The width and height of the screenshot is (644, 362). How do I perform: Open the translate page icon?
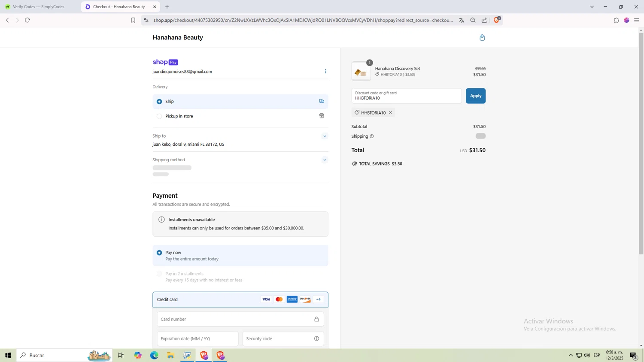tap(462, 20)
